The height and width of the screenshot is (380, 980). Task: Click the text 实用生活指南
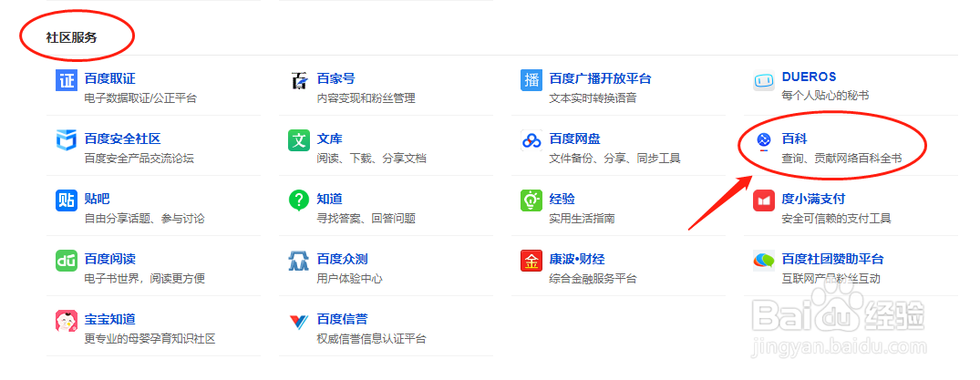582,218
